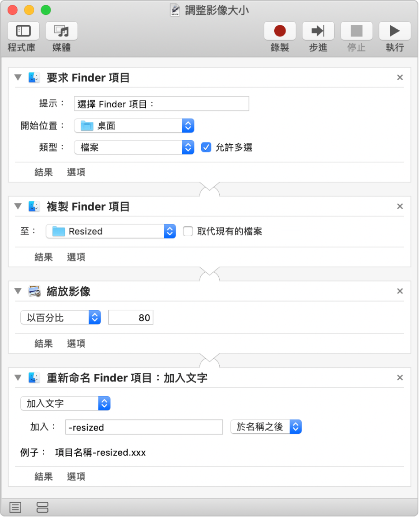Remove the 縮放影像 action with its X
This screenshot has width=420, height=518.
tap(400, 291)
